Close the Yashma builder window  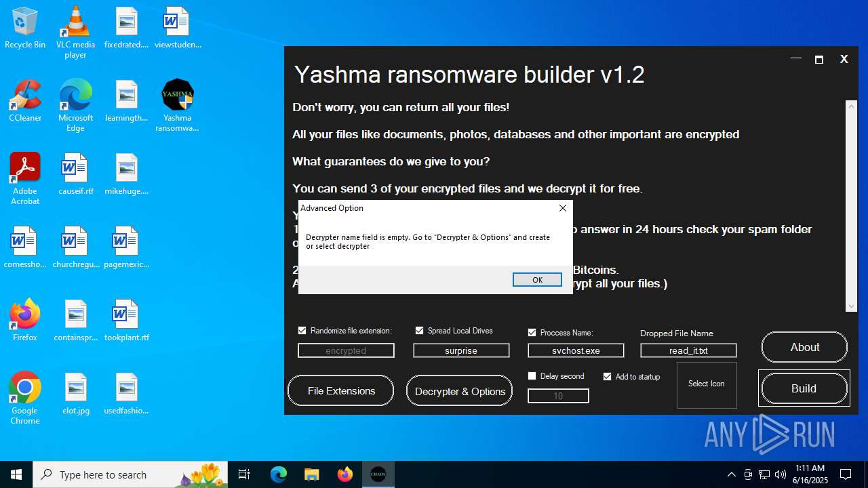844,59
